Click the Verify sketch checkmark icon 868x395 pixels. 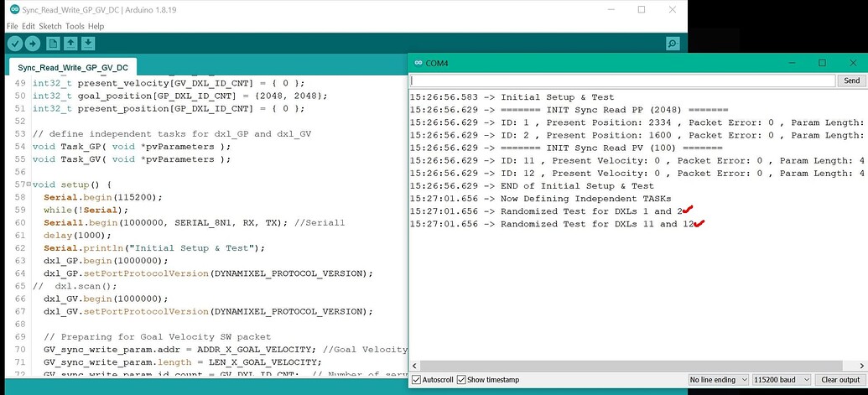(x=15, y=44)
